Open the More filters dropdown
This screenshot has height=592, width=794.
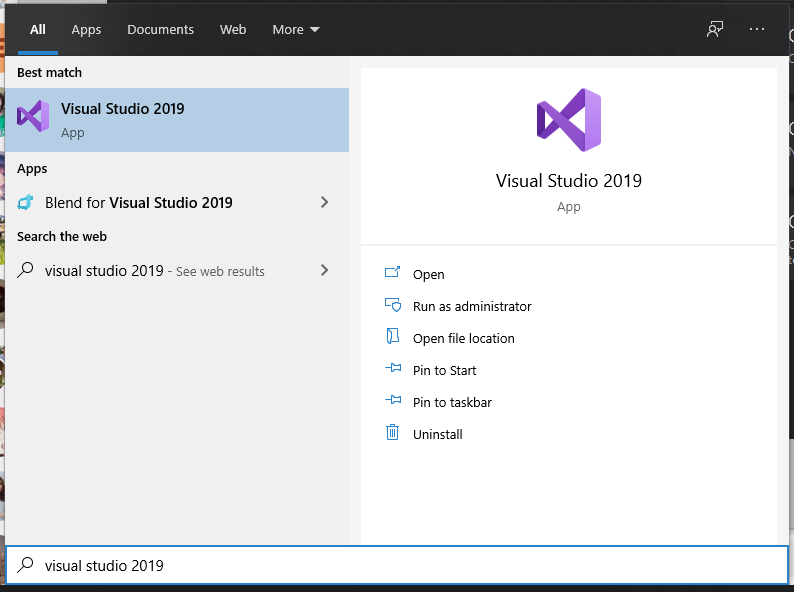(x=296, y=29)
